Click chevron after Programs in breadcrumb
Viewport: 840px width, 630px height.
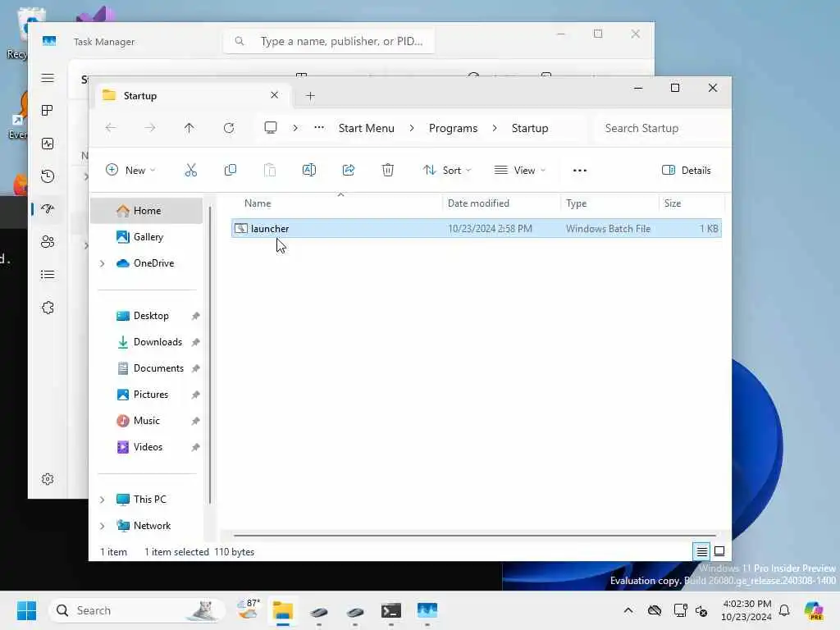(495, 128)
